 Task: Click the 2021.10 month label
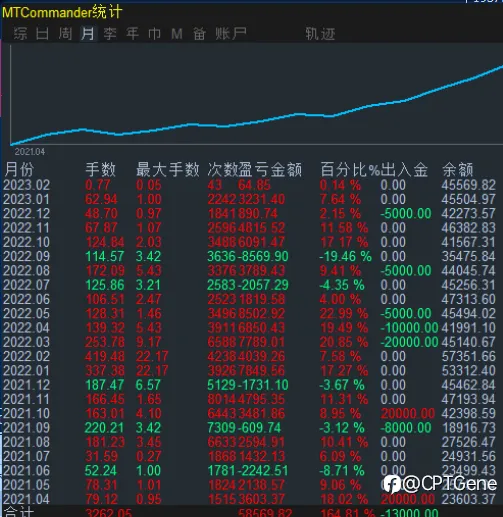tap(26, 414)
